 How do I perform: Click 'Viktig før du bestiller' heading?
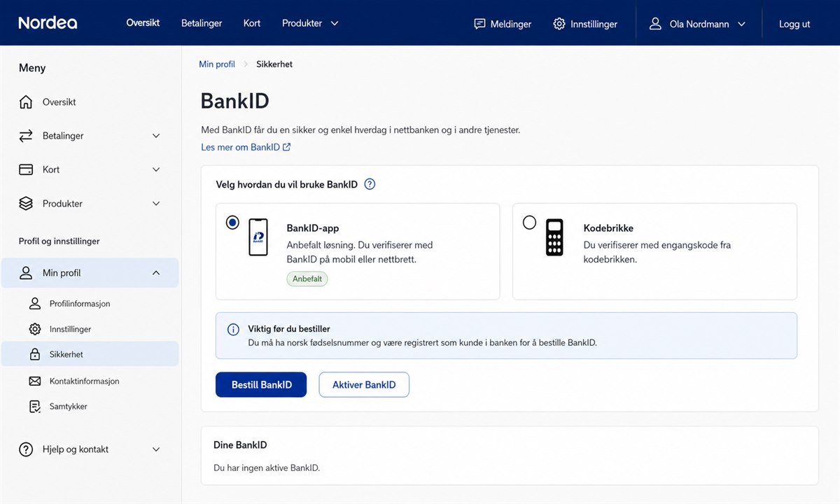[x=289, y=329]
